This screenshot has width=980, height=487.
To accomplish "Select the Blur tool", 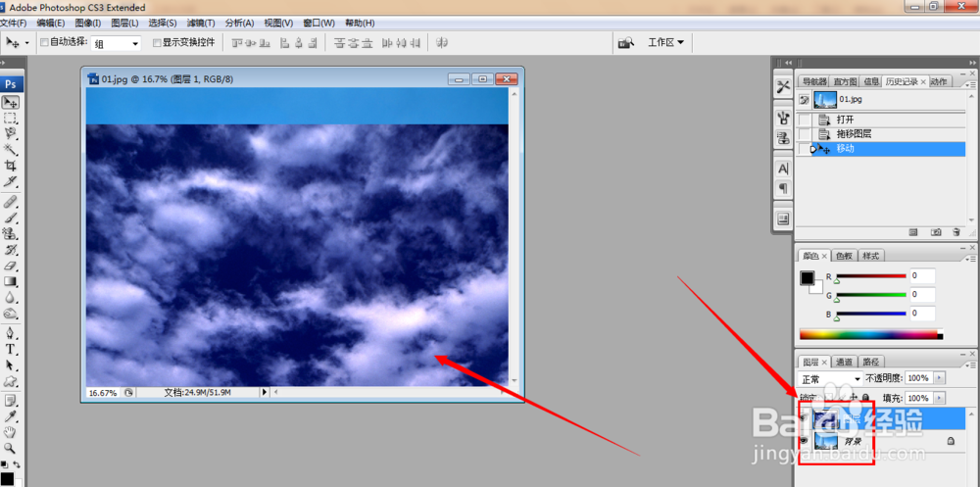I will pyautogui.click(x=11, y=298).
